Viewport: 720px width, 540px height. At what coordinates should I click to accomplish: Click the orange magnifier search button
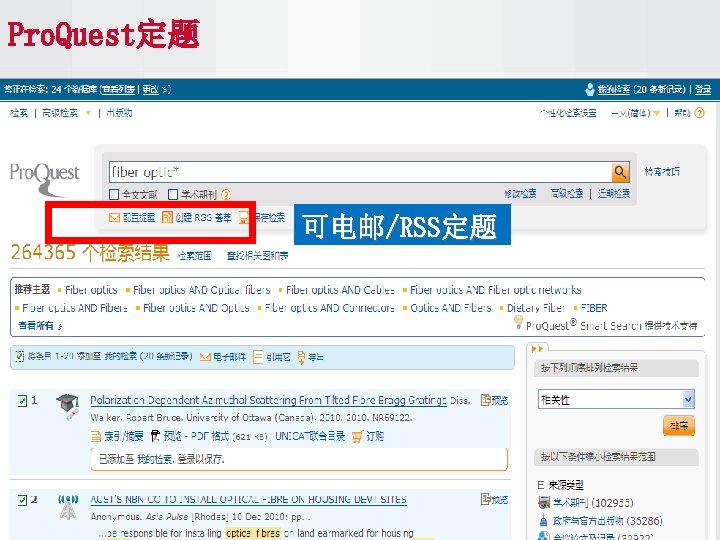620,172
